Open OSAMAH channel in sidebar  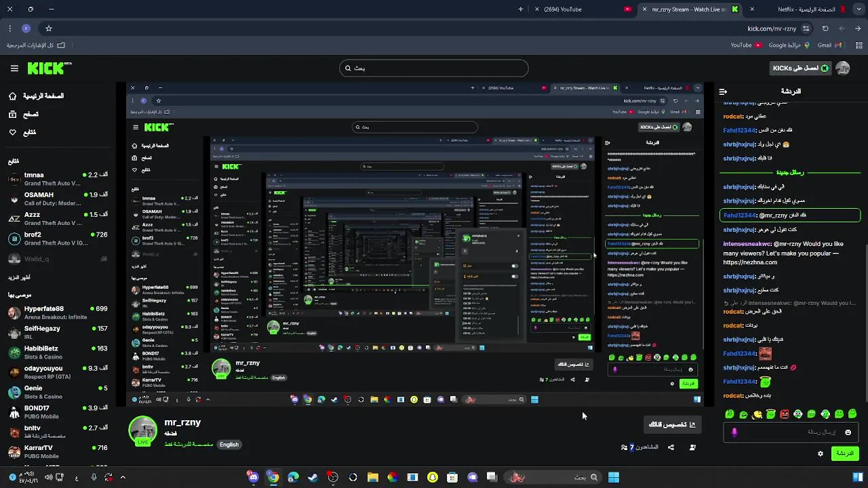click(x=57, y=199)
